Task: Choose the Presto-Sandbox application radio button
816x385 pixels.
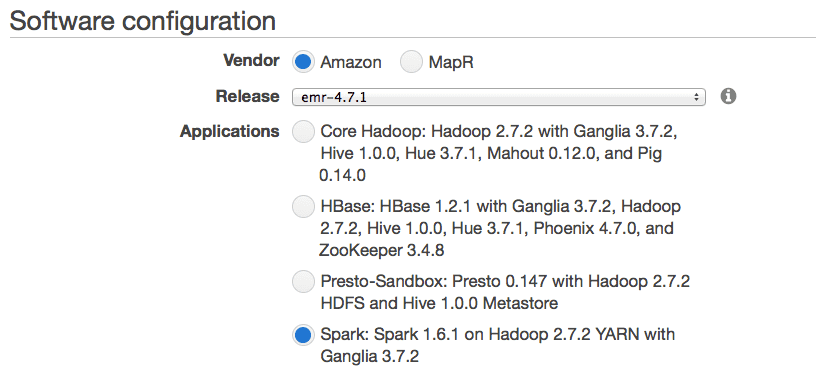Action: [x=303, y=281]
